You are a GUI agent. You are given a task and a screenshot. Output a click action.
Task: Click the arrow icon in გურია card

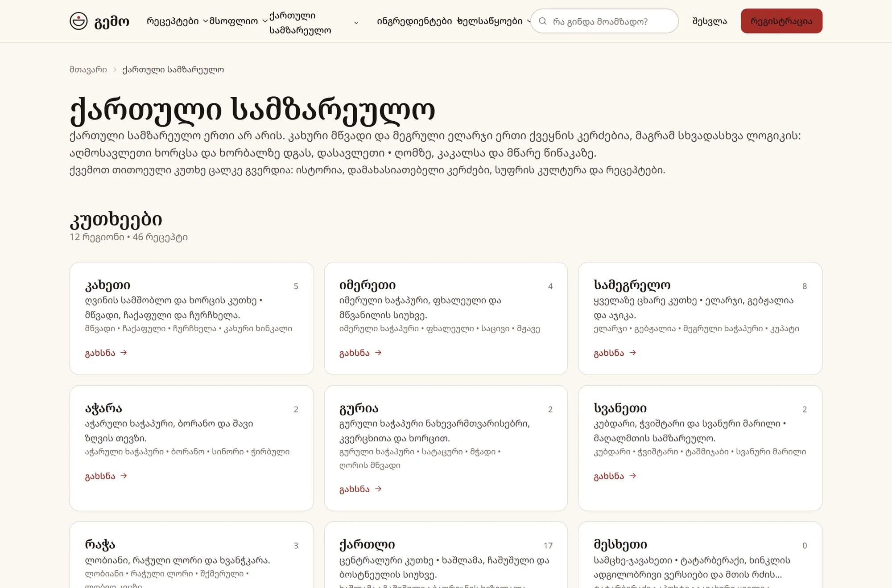pyautogui.click(x=378, y=489)
